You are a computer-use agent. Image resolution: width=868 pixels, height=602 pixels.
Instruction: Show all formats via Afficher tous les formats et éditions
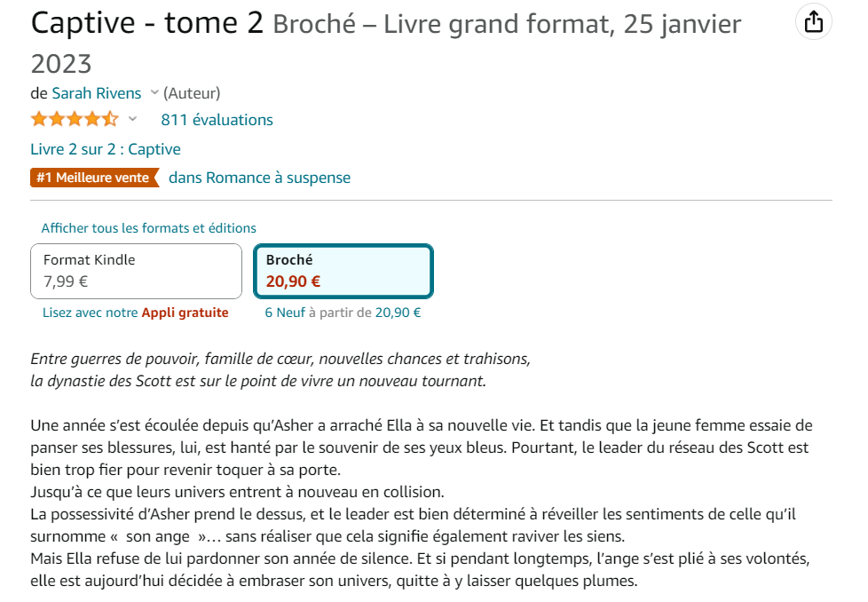148,228
